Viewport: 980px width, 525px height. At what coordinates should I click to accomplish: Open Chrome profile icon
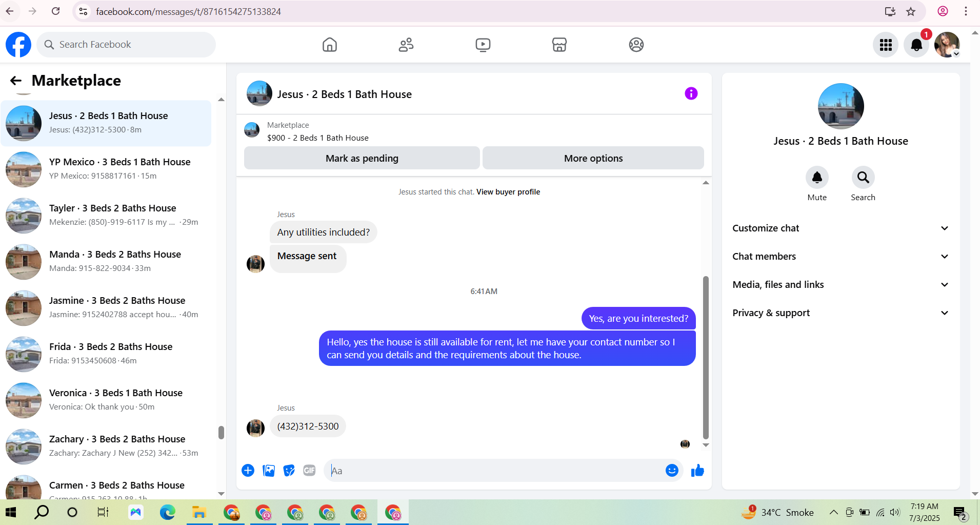943,11
